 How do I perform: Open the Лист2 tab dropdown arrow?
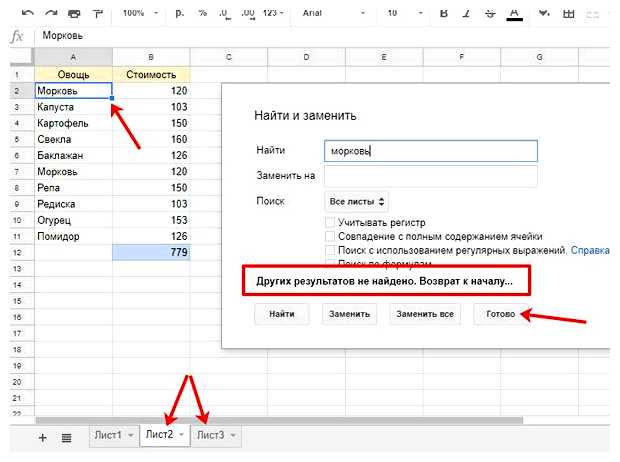(181, 434)
